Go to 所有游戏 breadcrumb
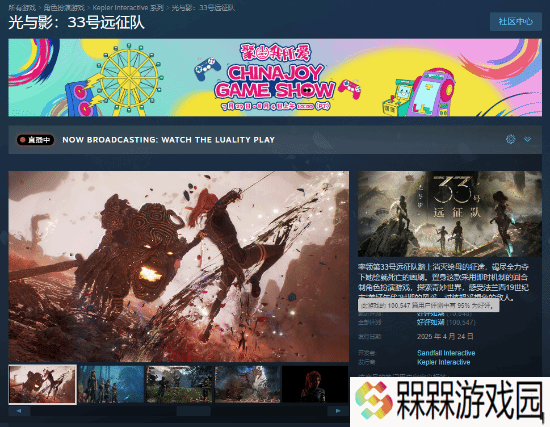550x427 pixels. [22, 8]
